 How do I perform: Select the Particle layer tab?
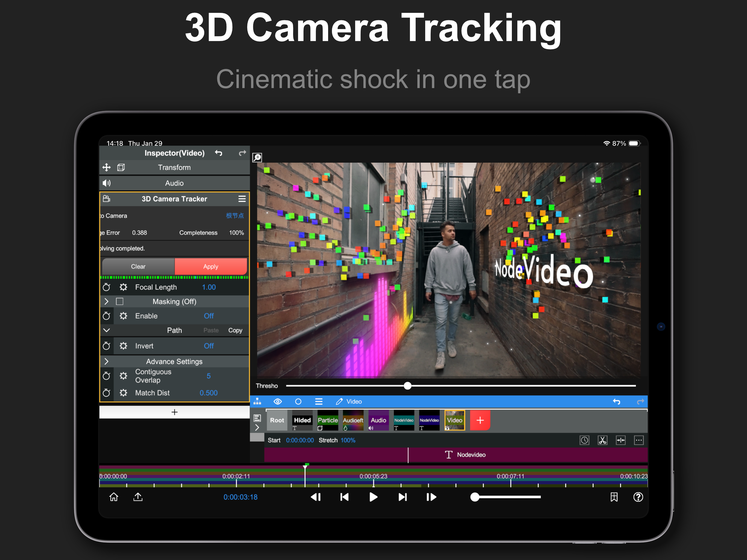(327, 420)
